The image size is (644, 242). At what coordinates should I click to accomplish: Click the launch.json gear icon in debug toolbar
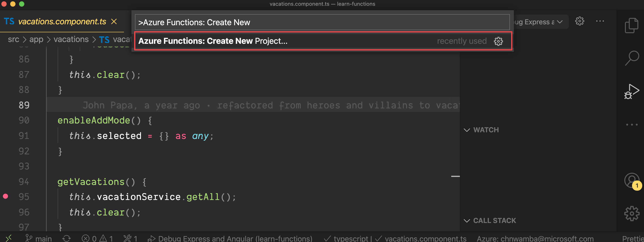pos(580,21)
